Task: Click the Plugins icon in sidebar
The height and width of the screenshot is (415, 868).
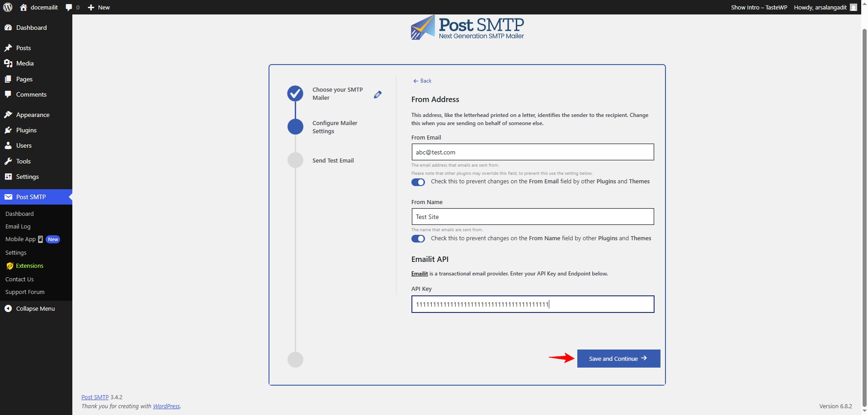Action: (x=8, y=130)
